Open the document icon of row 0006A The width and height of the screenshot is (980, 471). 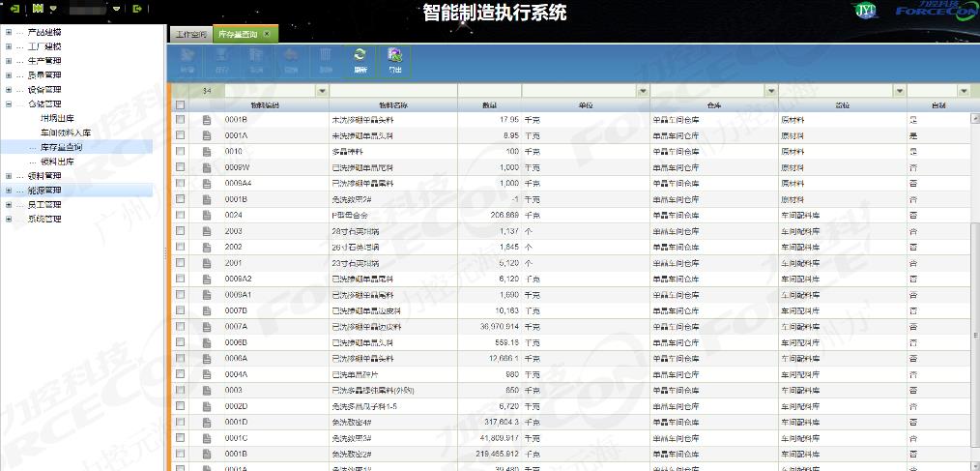207,359
